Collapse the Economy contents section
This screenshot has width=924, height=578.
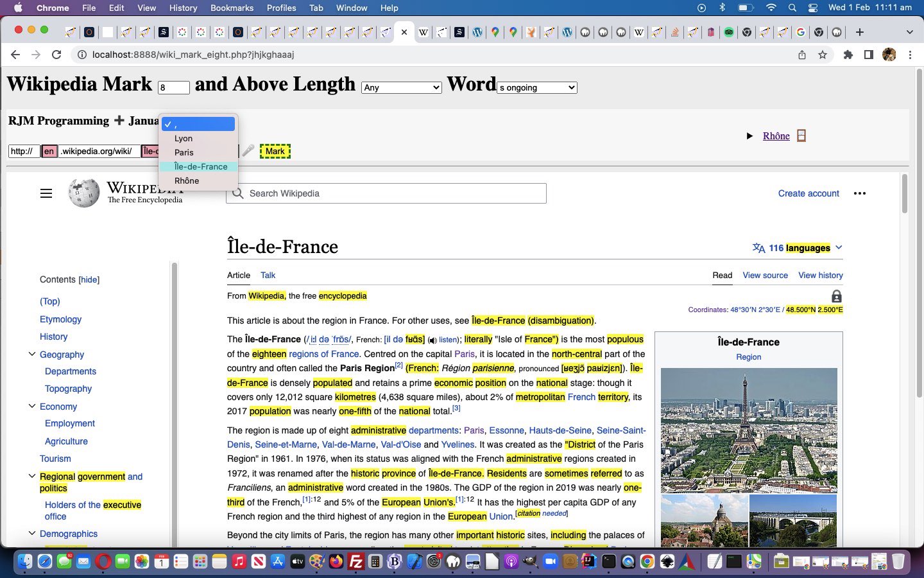click(31, 406)
